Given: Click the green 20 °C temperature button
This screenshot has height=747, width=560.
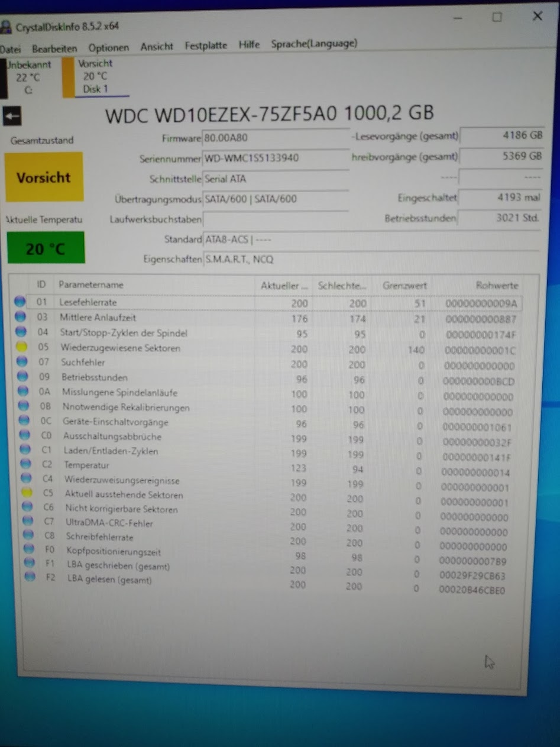Looking at the screenshot, I should [x=46, y=247].
